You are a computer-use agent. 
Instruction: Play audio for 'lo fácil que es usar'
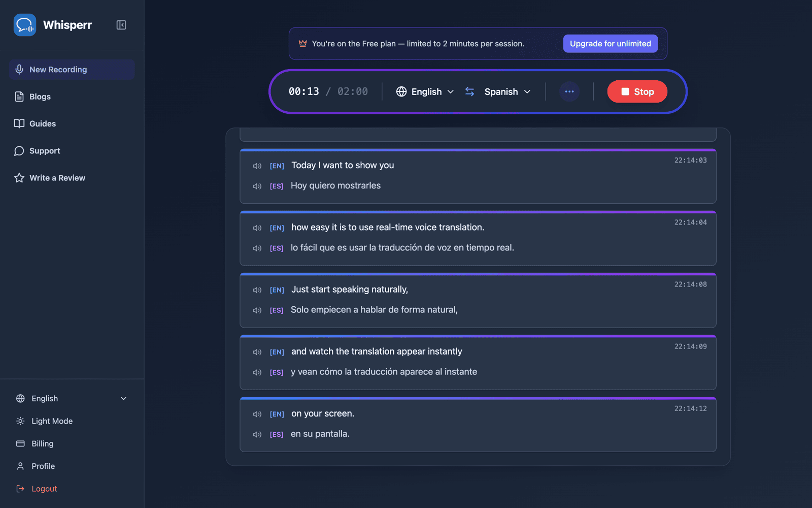[x=257, y=248]
